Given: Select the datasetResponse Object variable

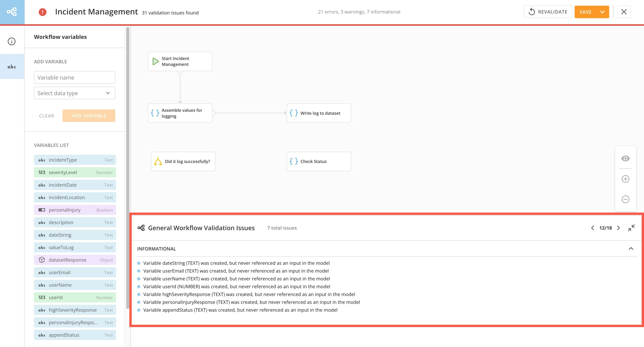Looking at the screenshot, I should point(75,260).
